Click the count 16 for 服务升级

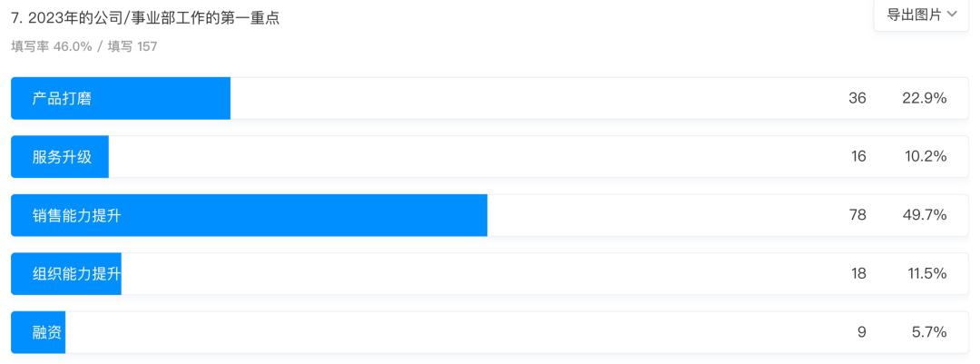point(857,157)
